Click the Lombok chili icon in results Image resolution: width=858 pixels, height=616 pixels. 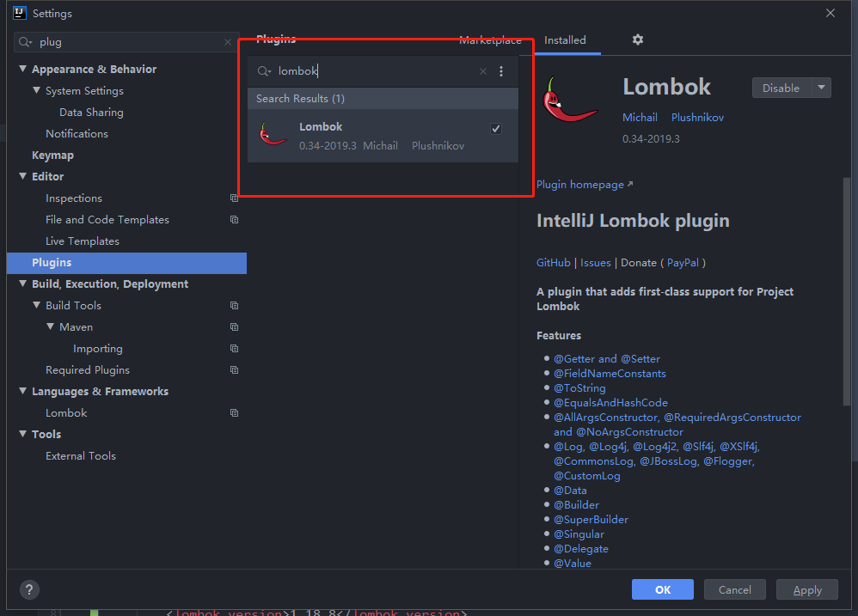273,134
